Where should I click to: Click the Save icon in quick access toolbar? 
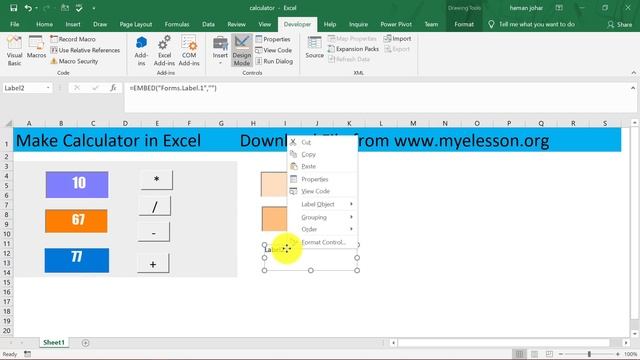click(x=13, y=8)
